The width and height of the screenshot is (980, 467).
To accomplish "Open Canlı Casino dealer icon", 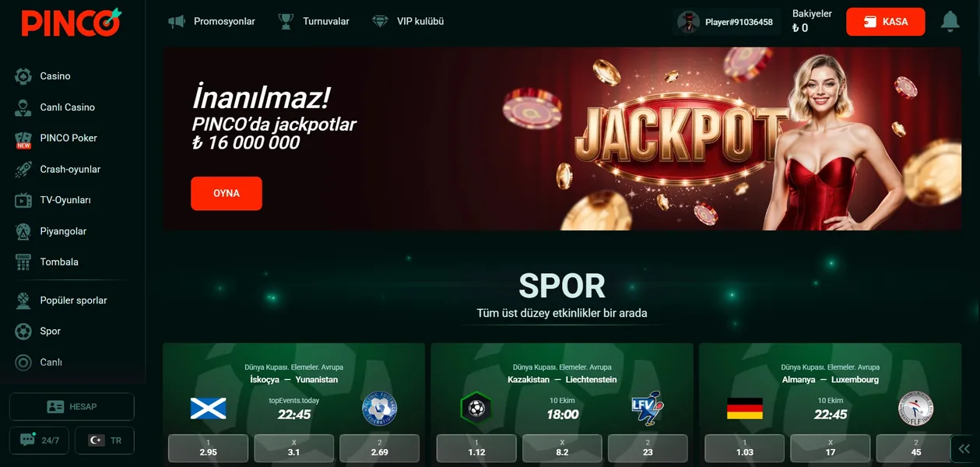I will [23, 107].
